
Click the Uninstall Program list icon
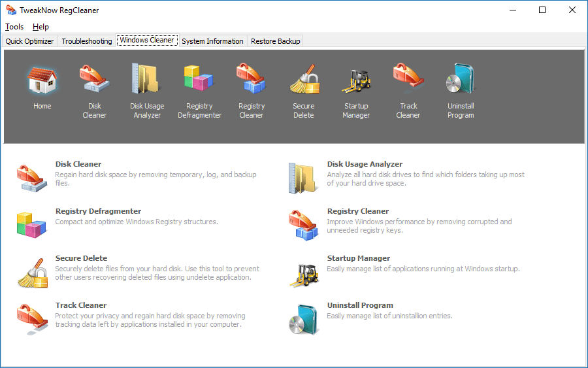coord(304,319)
